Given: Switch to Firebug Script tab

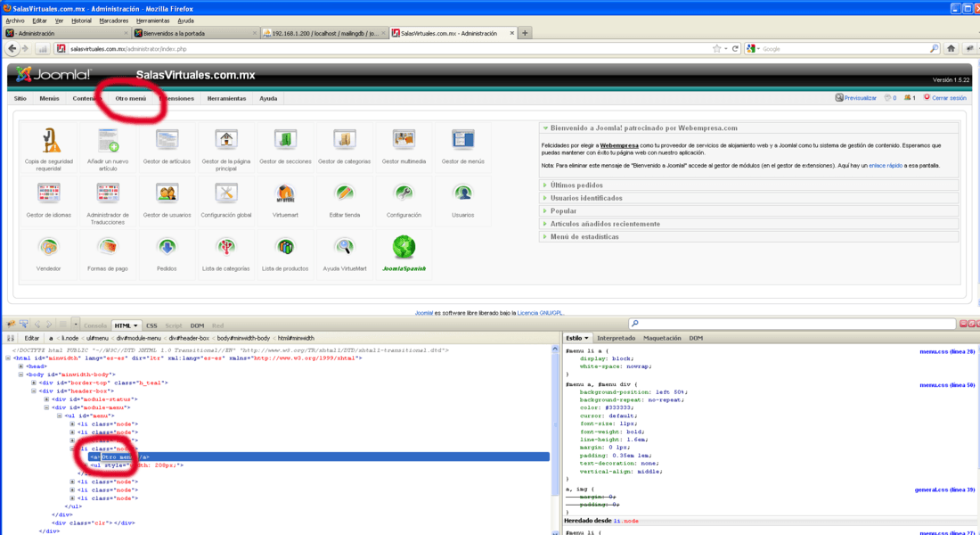Looking at the screenshot, I should tap(173, 325).
